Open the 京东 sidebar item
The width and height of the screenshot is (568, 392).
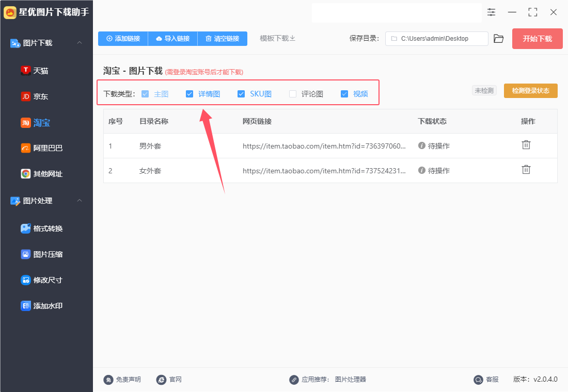[35, 96]
